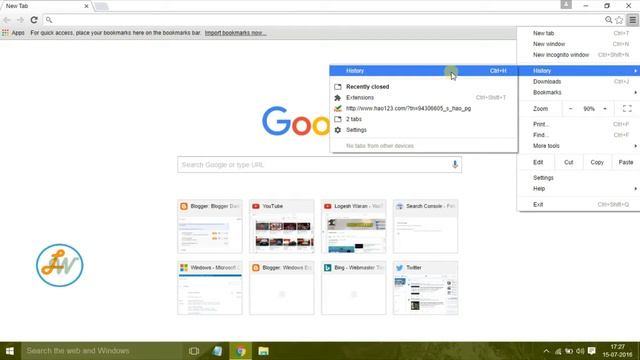Viewport: 640px width, 360px height.
Task: Start voice search with microphone icon
Action: coord(455,164)
